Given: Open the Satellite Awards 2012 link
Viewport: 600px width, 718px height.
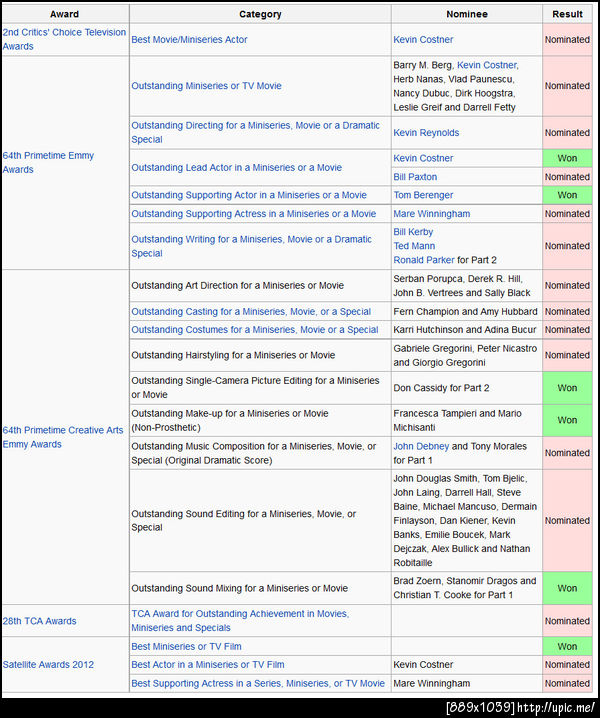Looking at the screenshot, I should (x=48, y=665).
